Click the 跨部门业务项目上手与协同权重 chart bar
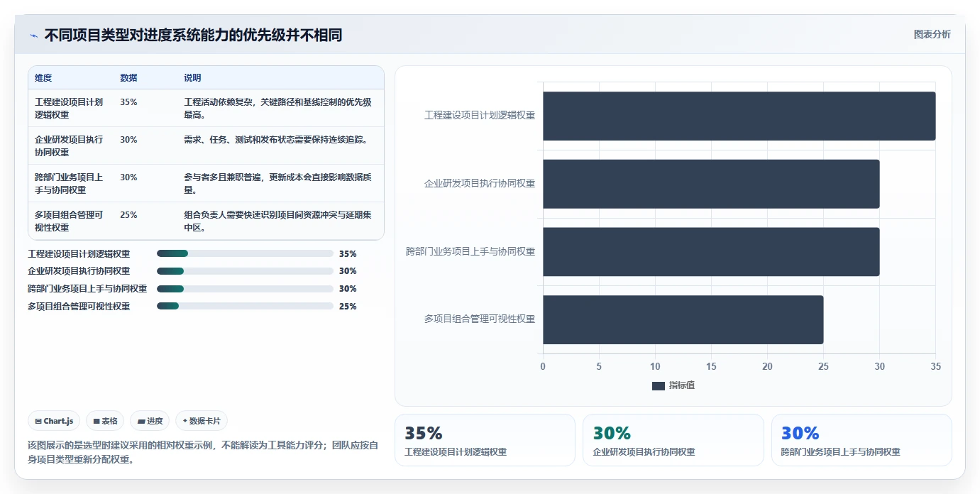Screen dimensions: 980x494 tap(711, 252)
